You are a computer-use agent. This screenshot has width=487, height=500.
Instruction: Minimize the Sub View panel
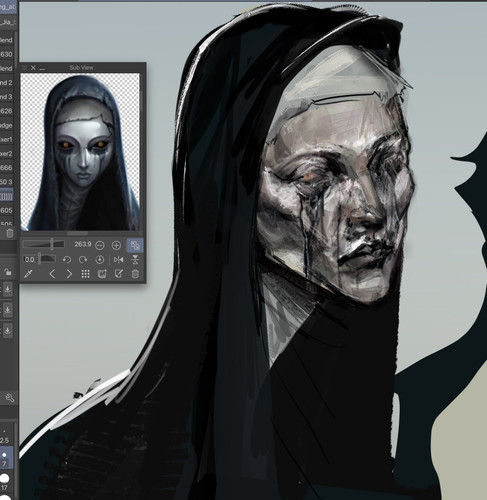42,68
